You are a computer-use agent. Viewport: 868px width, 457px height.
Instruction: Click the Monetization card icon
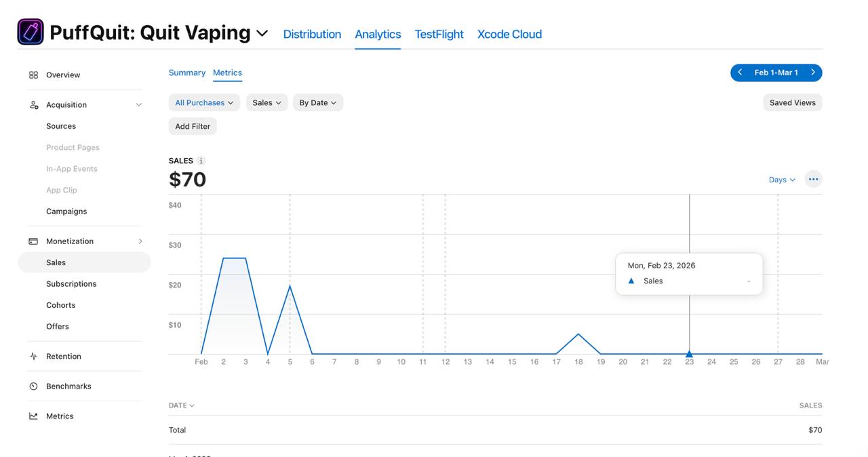tap(33, 241)
